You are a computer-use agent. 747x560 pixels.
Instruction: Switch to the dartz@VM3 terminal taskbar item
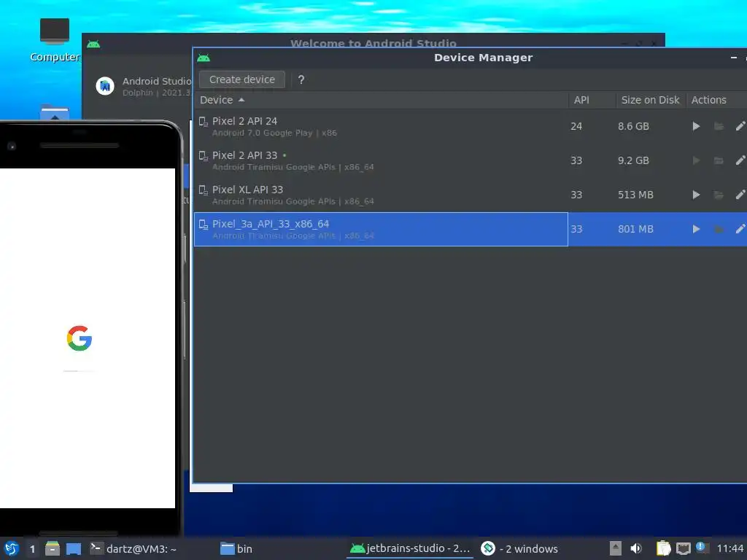coord(133,548)
